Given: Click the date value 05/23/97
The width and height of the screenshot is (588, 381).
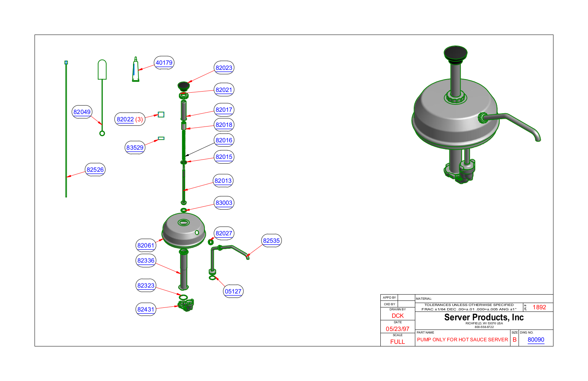Looking at the screenshot, I should (398, 329).
